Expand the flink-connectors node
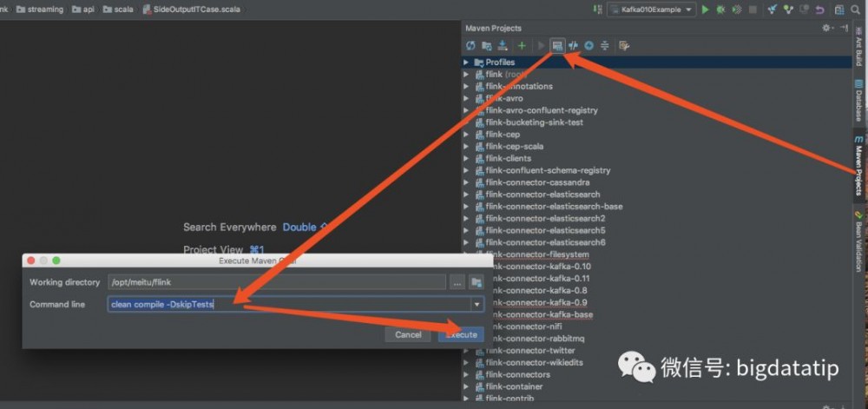The image size is (868, 409). 466,374
